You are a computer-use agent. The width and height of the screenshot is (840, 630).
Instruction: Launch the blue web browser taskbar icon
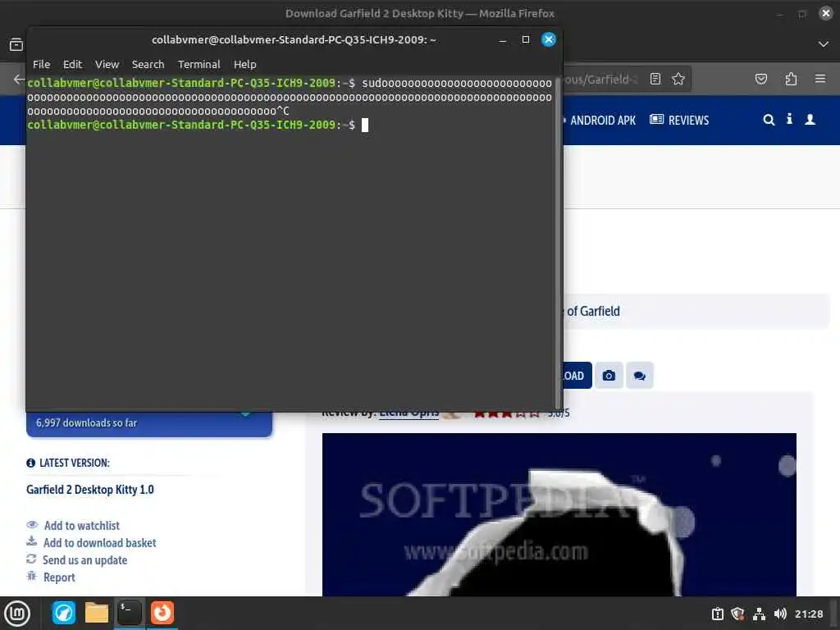point(64,613)
